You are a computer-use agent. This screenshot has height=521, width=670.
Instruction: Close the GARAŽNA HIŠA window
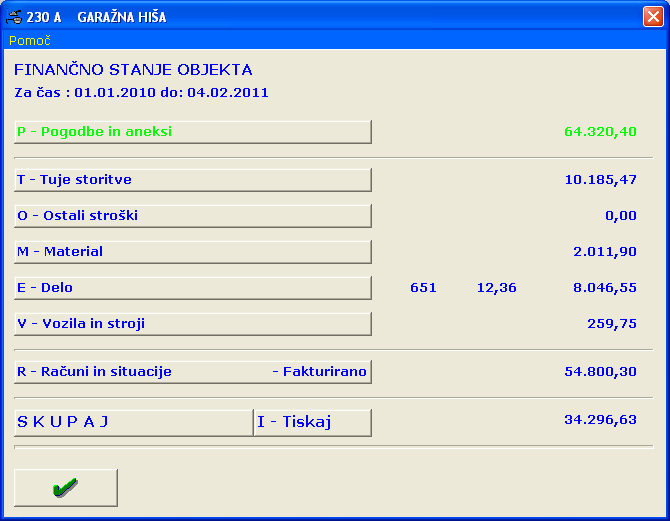pos(653,17)
